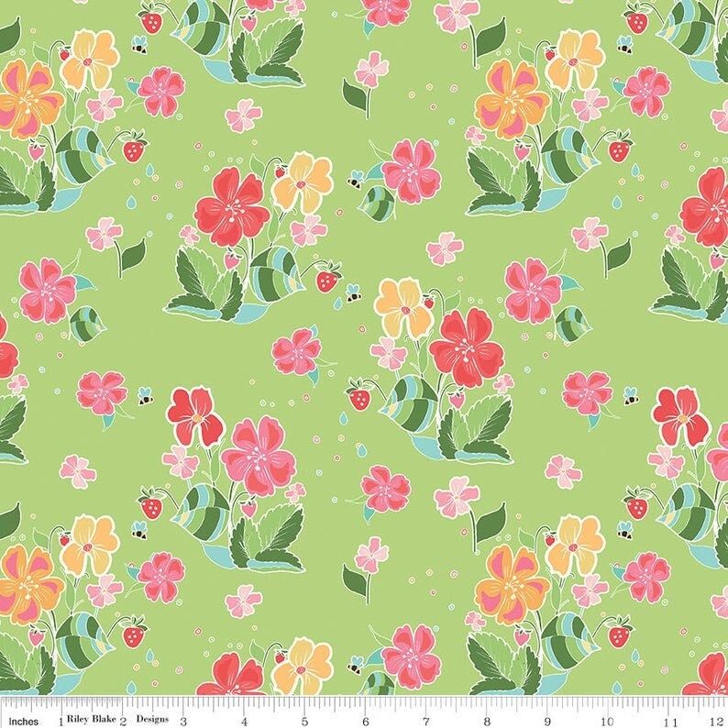Click the ruler number 9

click(x=547, y=722)
